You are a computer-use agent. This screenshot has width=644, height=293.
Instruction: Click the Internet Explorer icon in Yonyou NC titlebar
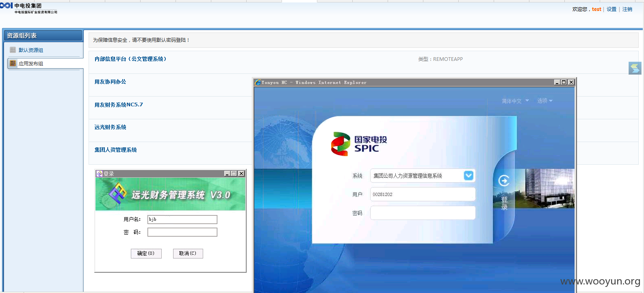(x=258, y=82)
